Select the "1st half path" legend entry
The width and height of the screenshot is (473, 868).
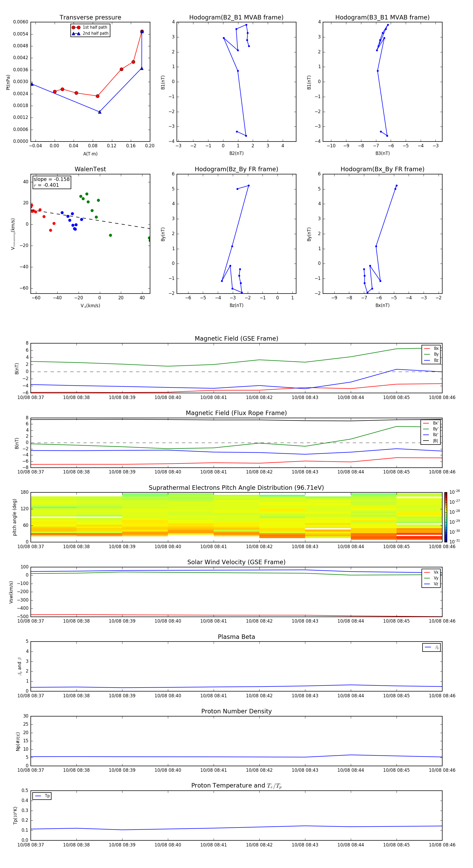[x=90, y=27]
